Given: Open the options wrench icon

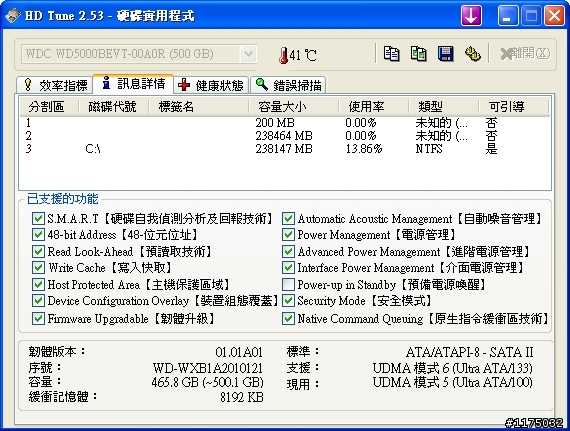Looking at the screenshot, I should pos(473,54).
